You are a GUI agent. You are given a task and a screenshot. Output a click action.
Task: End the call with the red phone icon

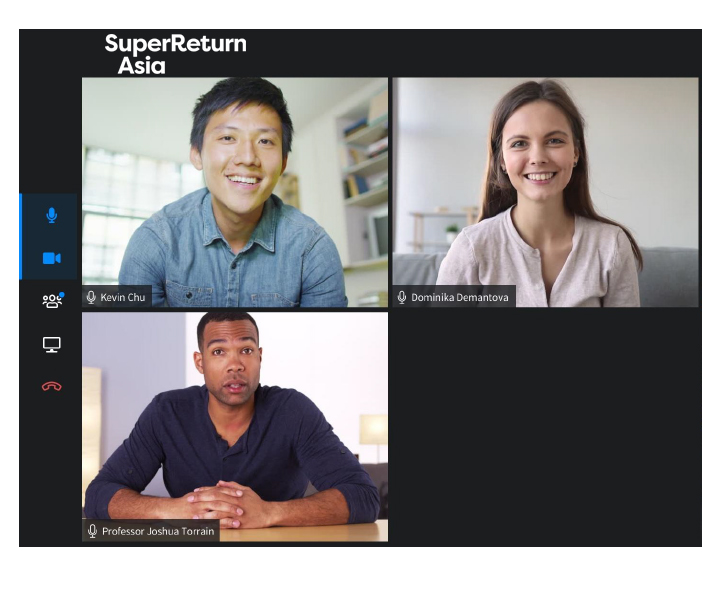click(51, 386)
